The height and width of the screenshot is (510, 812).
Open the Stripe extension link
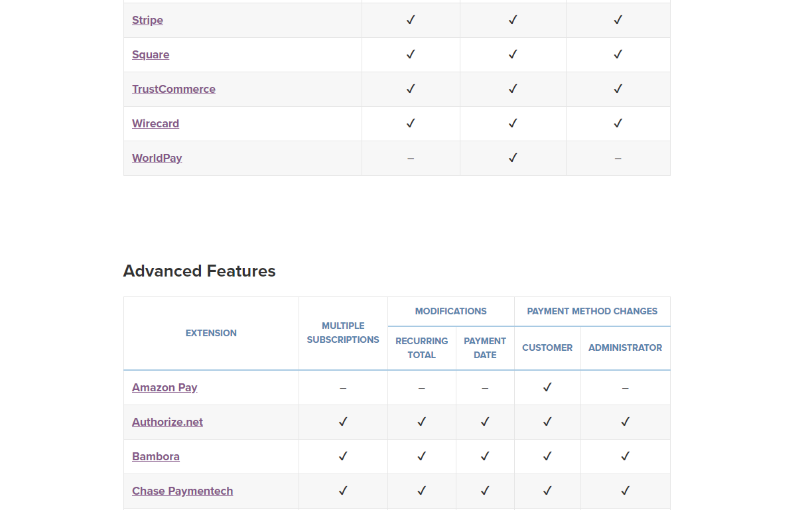(147, 20)
